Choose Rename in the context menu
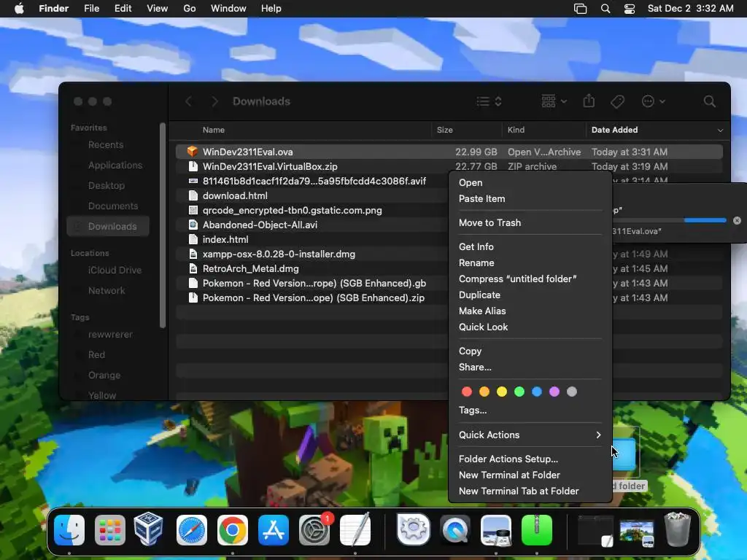This screenshot has height=560, width=747. click(x=476, y=262)
